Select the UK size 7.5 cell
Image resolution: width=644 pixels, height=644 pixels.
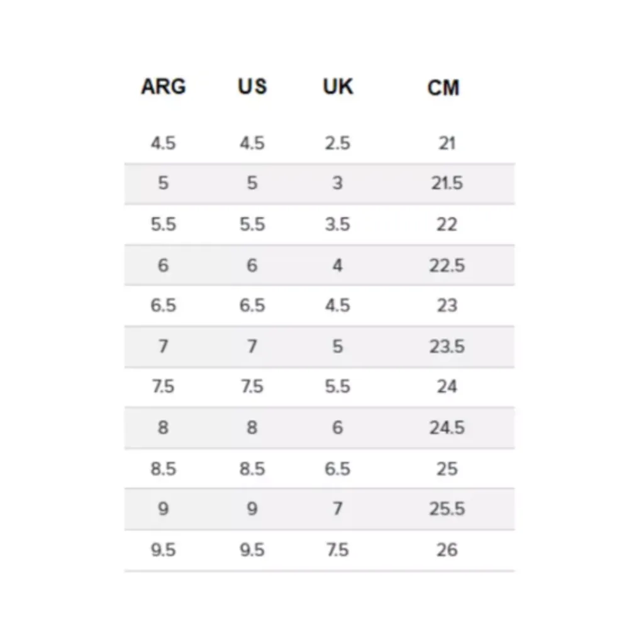coord(338,550)
